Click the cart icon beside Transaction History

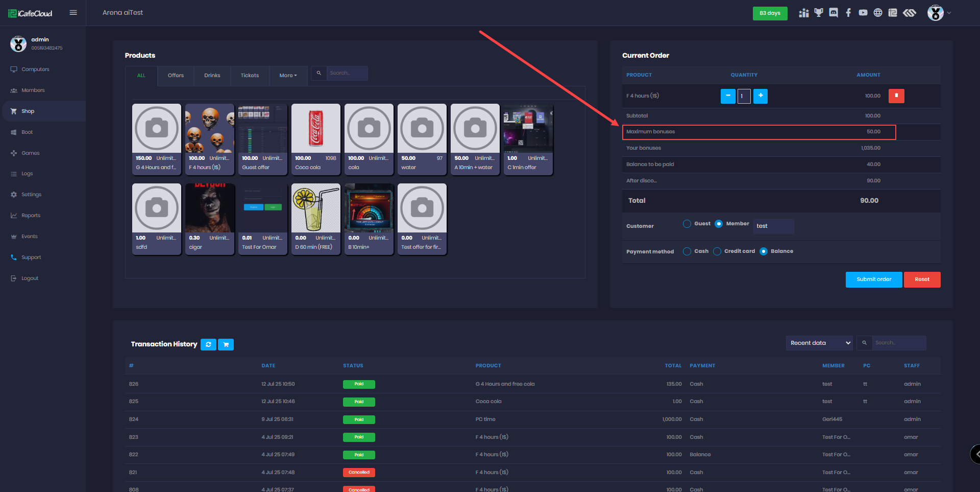pos(226,344)
